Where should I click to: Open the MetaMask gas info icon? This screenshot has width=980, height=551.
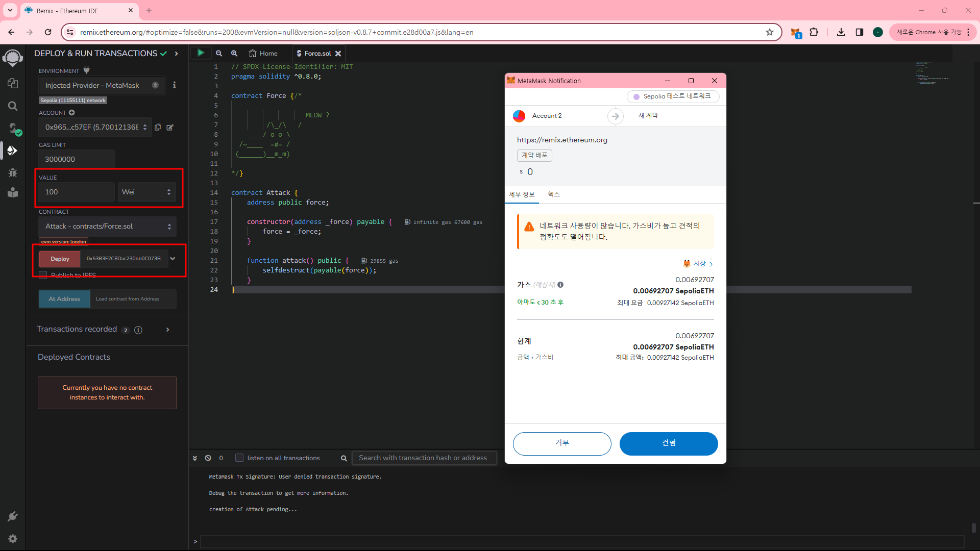click(560, 285)
